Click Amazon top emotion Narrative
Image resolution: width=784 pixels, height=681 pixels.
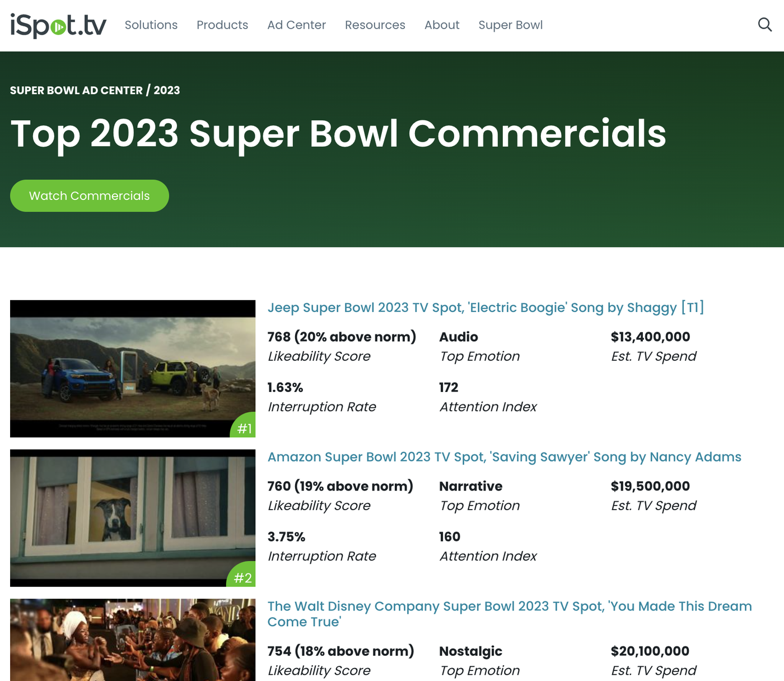470,486
